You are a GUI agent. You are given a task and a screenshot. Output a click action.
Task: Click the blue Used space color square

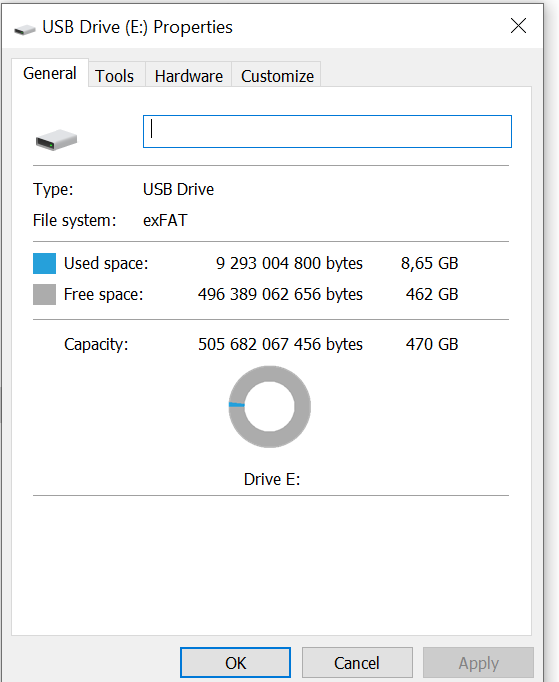click(x=44, y=264)
